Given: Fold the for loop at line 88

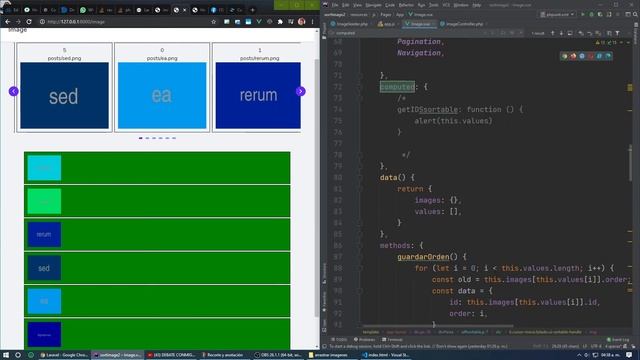Looking at the screenshot, I should pyautogui.click(x=360, y=268).
